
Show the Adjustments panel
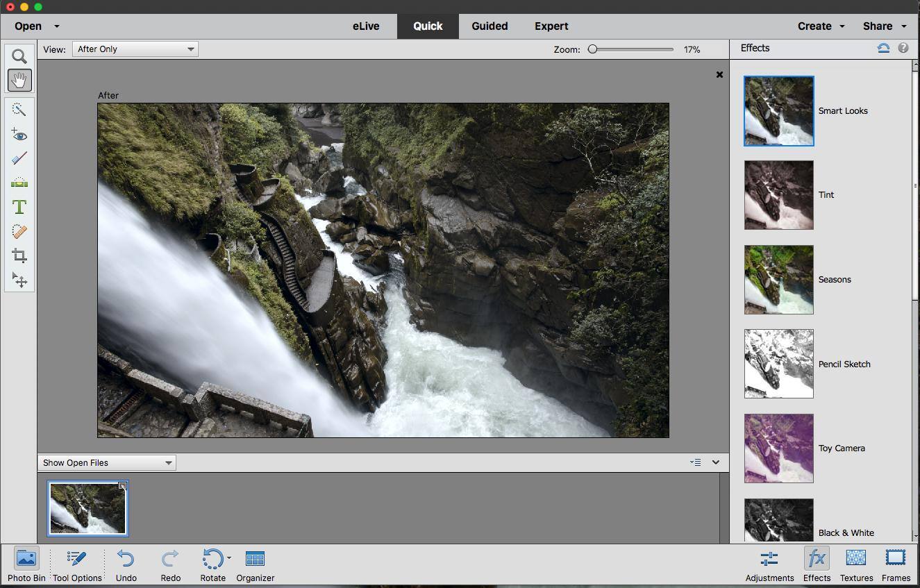point(769,564)
